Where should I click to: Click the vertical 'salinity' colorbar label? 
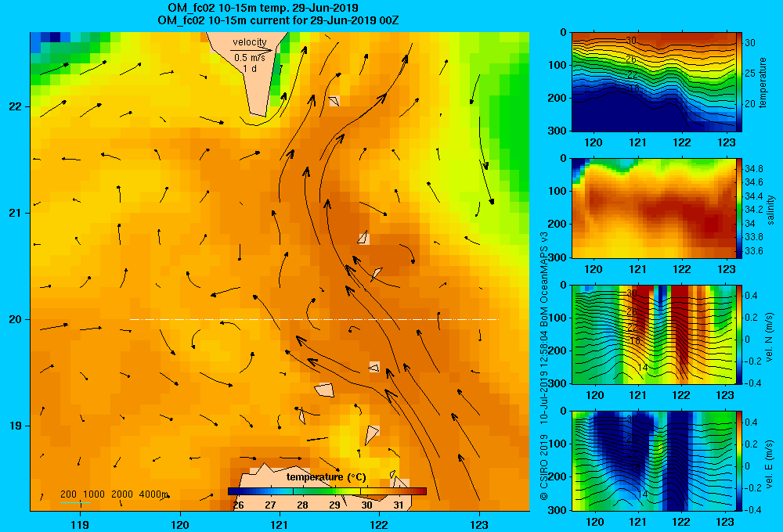pyautogui.click(x=770, y=210)
